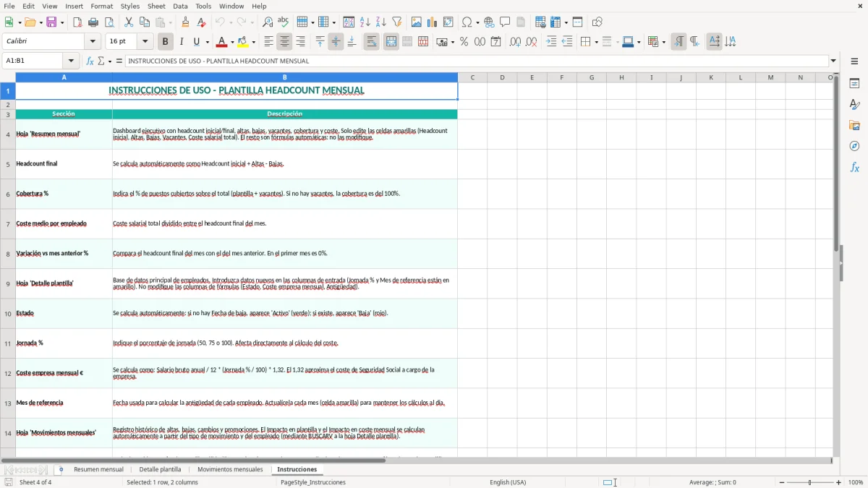Open the Font Name dropdown
Screen dimensions: 868x488
click(x=92, y=42)
